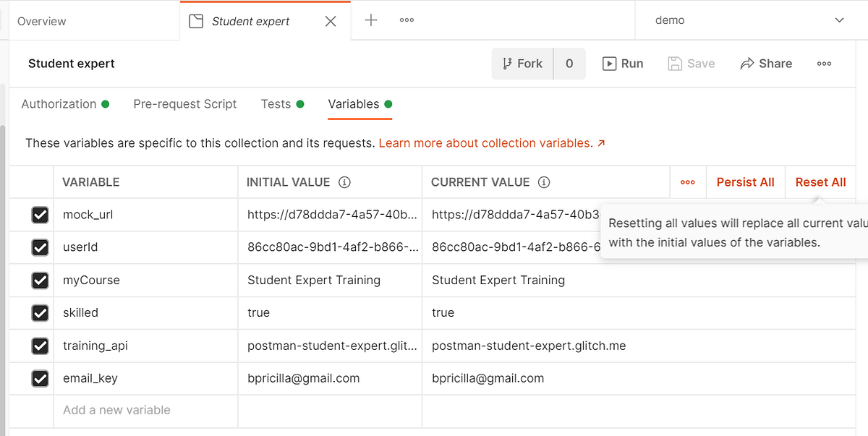The height and width of the screenshot is (436, 868).
Task: Edit mock_url initial value
Action: click(x=330, y=215)
